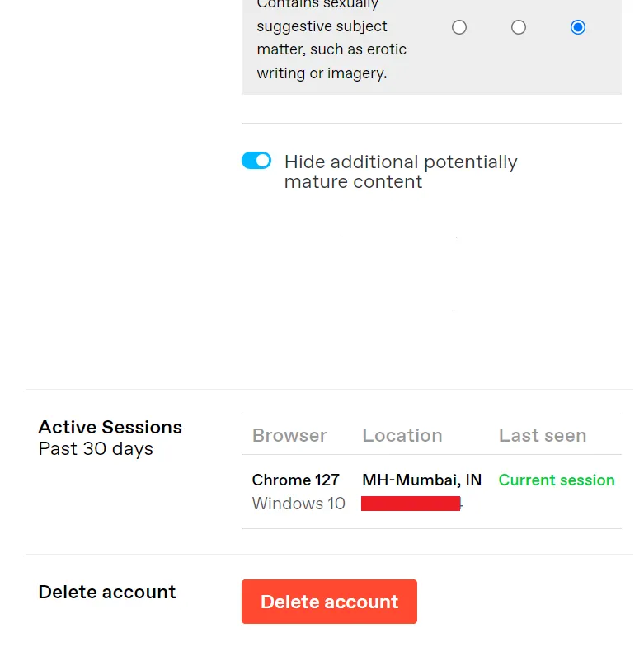The height and width of the screenshot is (670, 644).
Task: Click the red redacted bar under location
Action: 411,504
